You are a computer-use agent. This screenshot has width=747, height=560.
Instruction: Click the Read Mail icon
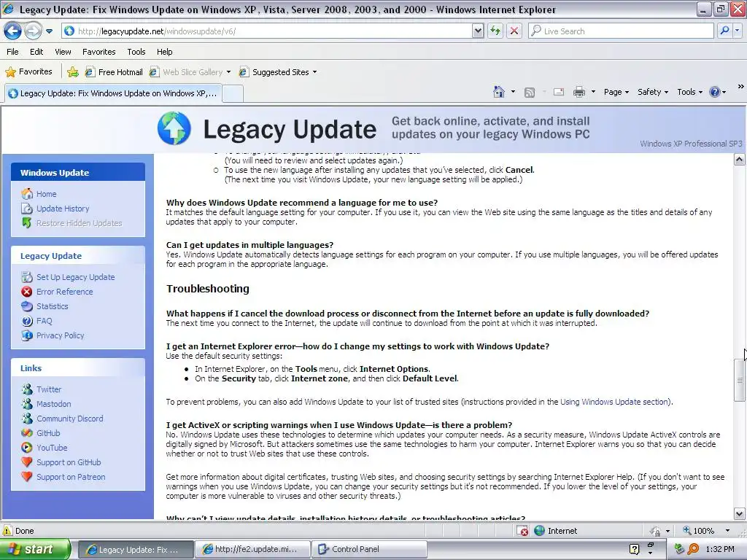click(x=558, y=92)
